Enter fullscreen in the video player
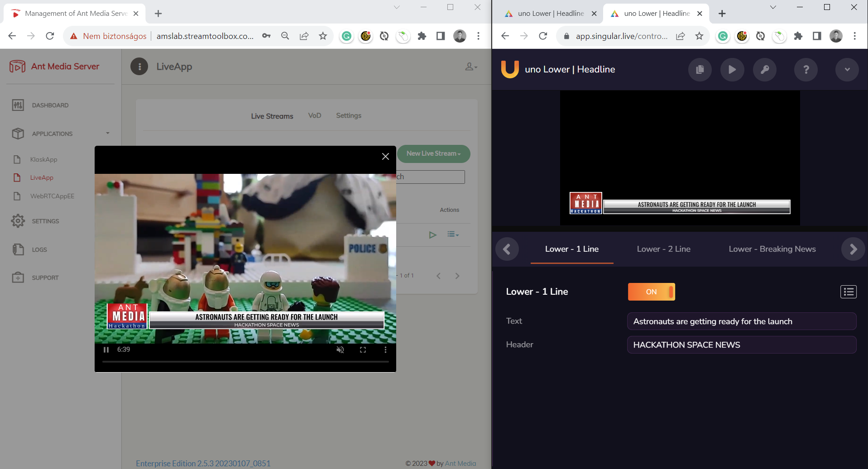The width and height of the screenshot is (868, 469). pyautogui.click(x=363, y=350)
